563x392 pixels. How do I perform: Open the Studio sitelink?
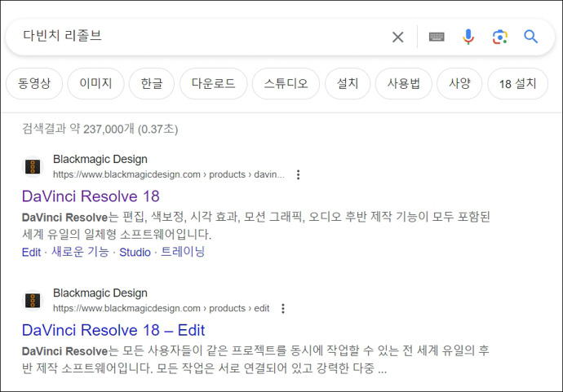(x=135, y=252)
